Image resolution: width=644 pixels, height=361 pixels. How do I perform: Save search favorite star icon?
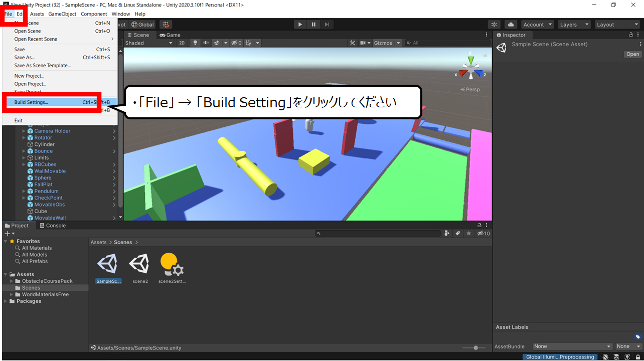(468, 234)
